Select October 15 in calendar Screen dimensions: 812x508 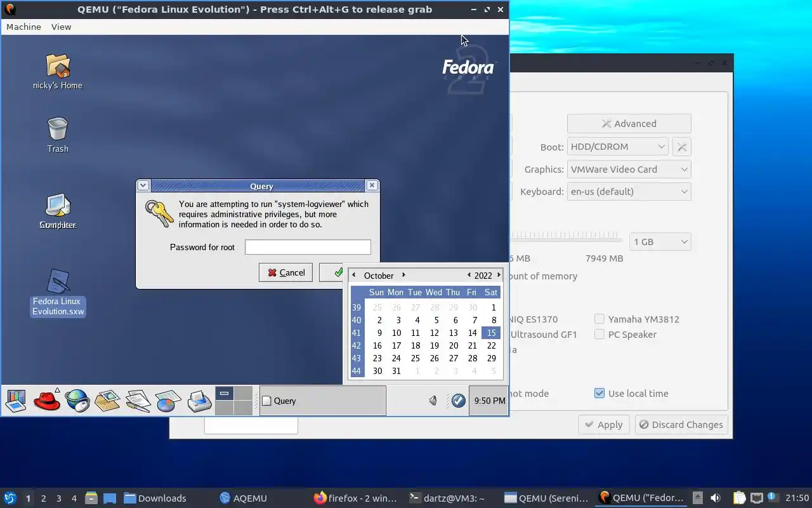pos(491,333)
